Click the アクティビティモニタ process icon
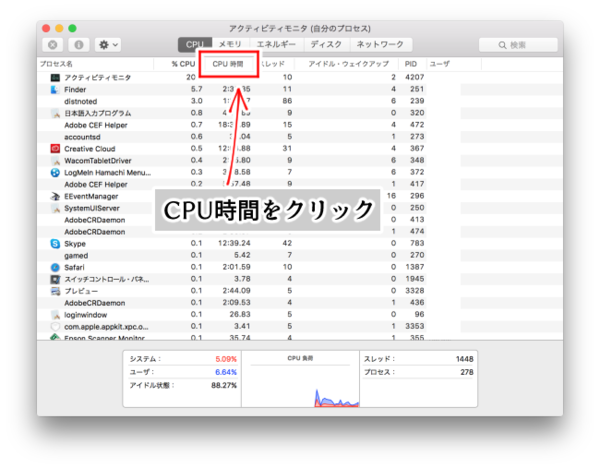This screenshot has height=468, width=600. [55, 78]
